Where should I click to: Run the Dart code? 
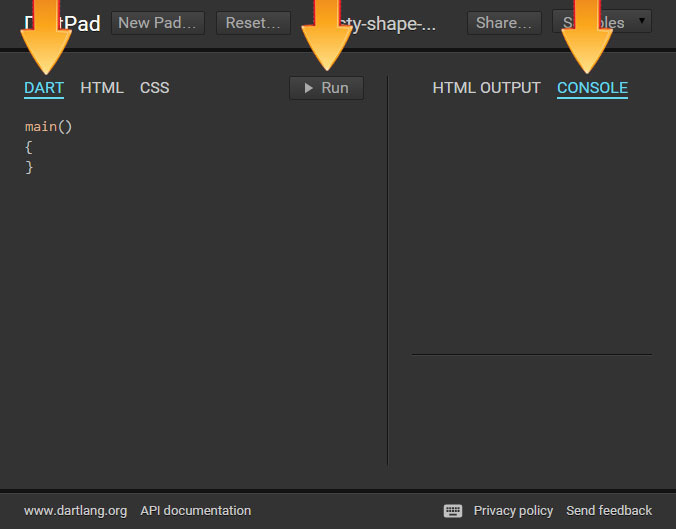pos(326,88)
